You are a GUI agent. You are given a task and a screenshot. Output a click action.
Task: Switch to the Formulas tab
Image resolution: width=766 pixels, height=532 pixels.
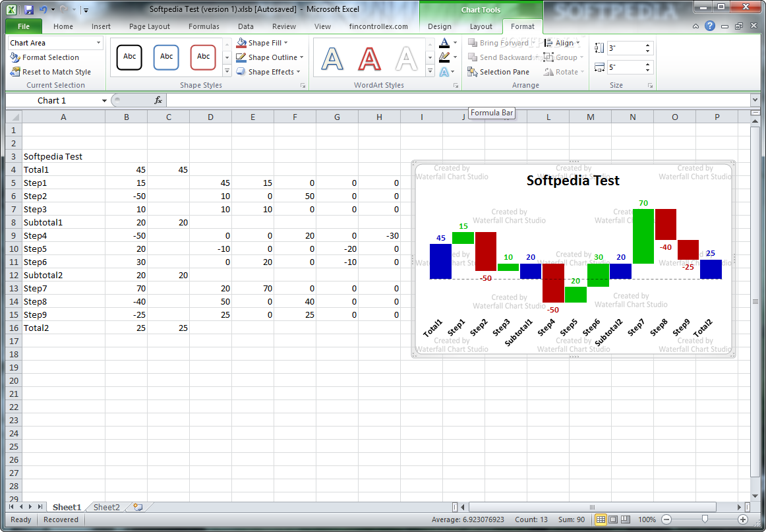(204, 26)
